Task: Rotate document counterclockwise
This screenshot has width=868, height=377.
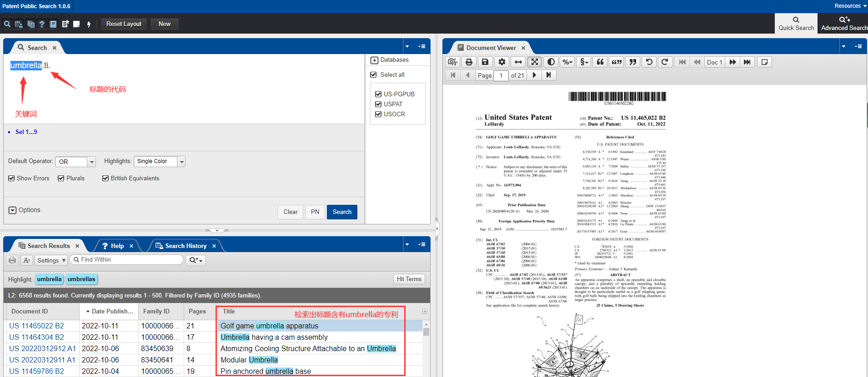Action: (649, 62)
